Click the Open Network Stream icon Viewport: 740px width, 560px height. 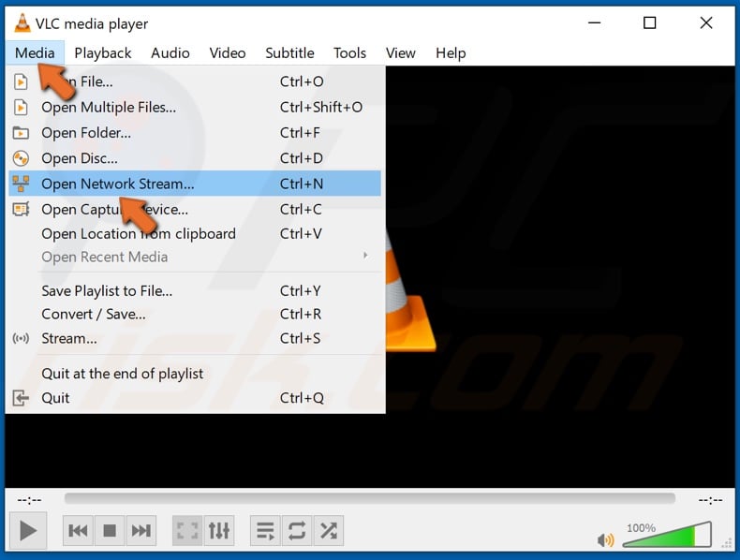21,184
